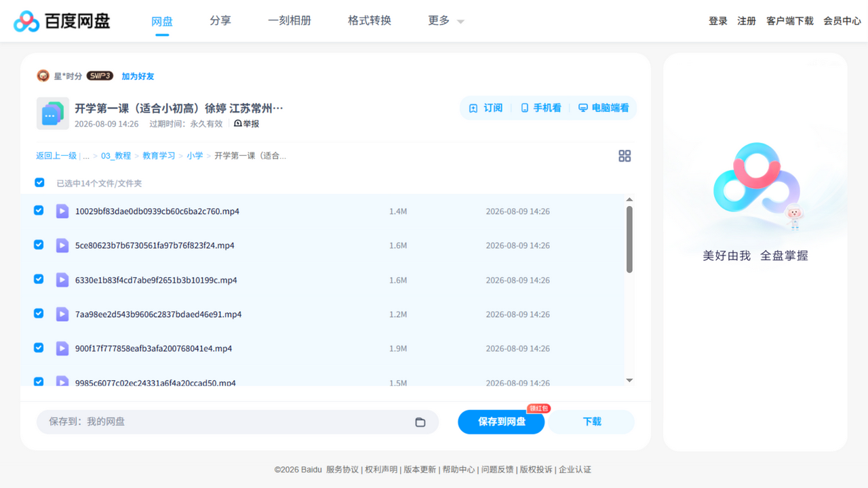Toggle the select-all files checkbox

[x=39, y=183]
